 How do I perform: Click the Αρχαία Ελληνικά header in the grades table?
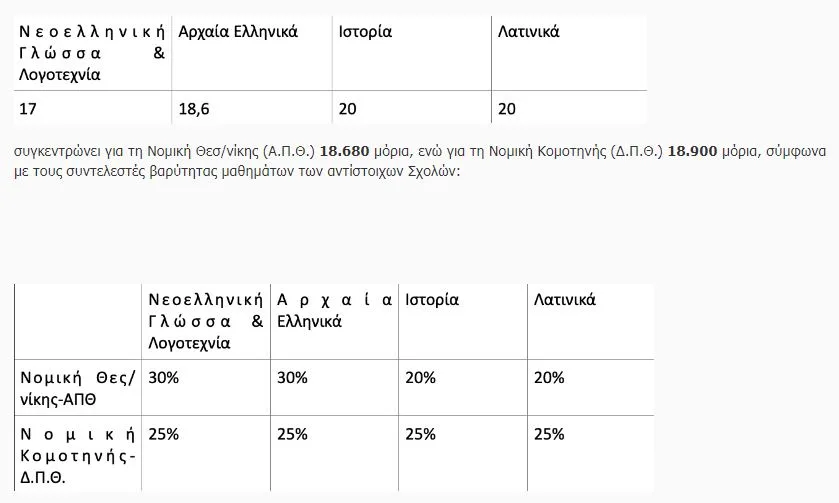pyautogui.click(x=237, y=31)
